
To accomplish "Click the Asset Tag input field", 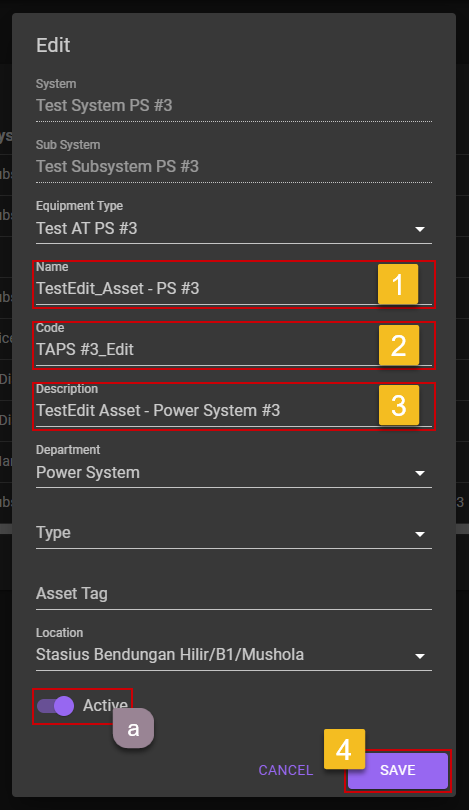I will (233, 594).
